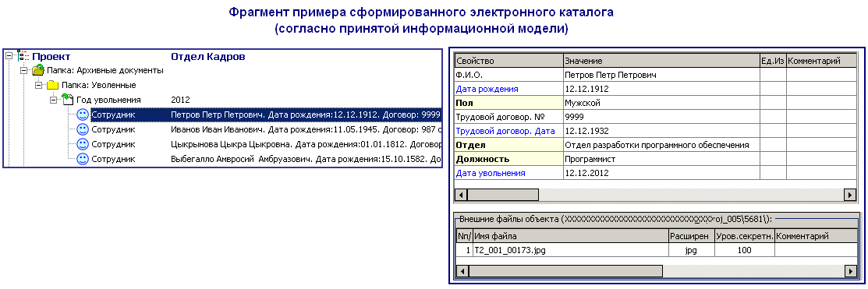Select employee row Цыкрынова Цыкра Цыкровна

click(x=266, y=144)
